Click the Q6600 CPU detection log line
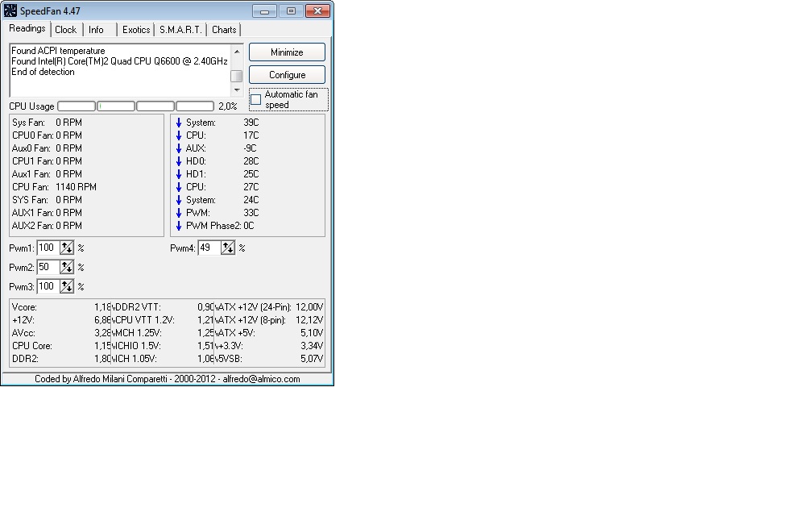This screenshot has height=508, width=812. click(x=119, y=61)
